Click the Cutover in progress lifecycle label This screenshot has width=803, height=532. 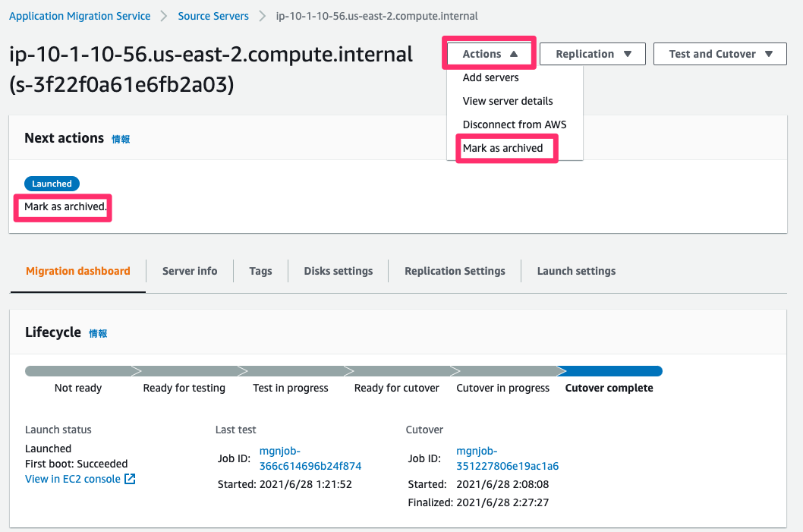(x=502, y=388)
